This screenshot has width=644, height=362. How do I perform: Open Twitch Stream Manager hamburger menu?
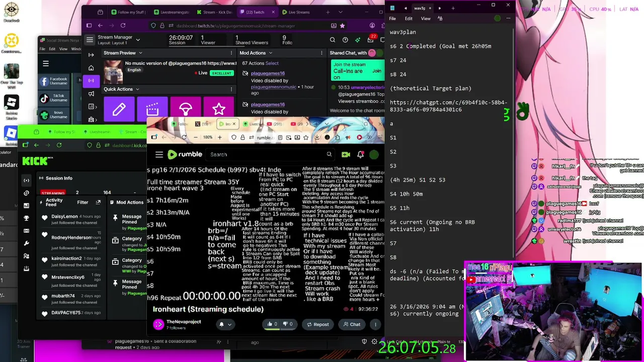(x=90, y=40)
